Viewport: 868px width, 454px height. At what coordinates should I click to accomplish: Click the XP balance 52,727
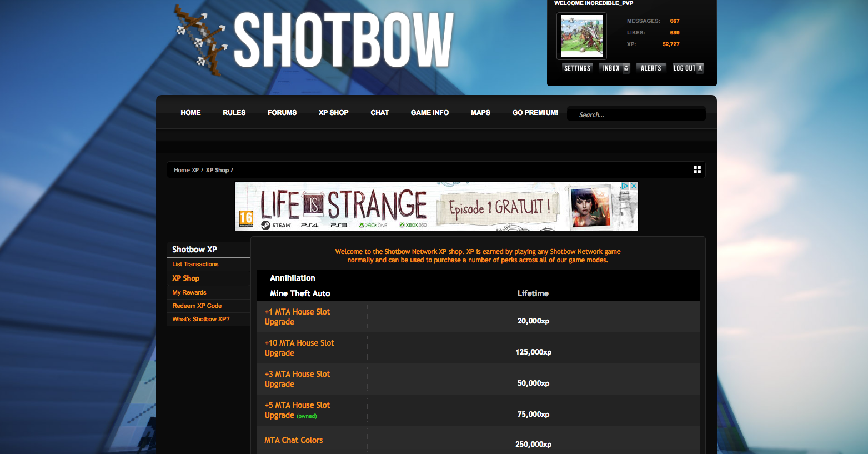pos(671,44)
